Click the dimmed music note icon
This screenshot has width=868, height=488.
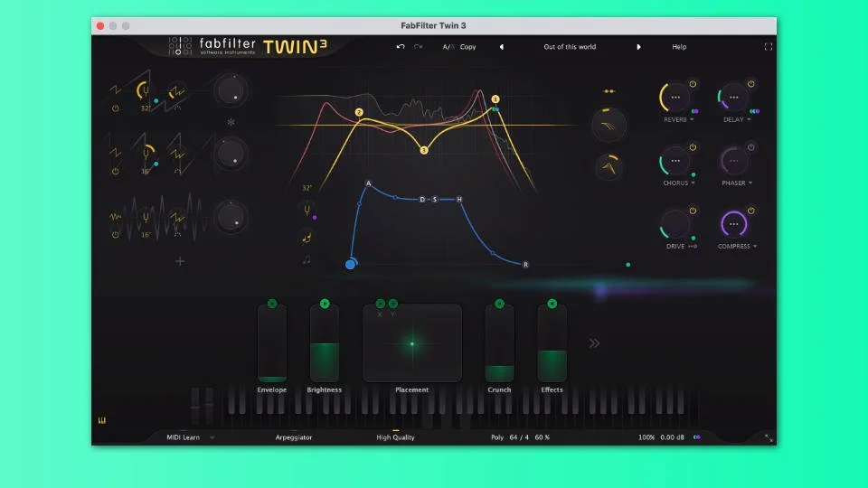pos(307,259)
